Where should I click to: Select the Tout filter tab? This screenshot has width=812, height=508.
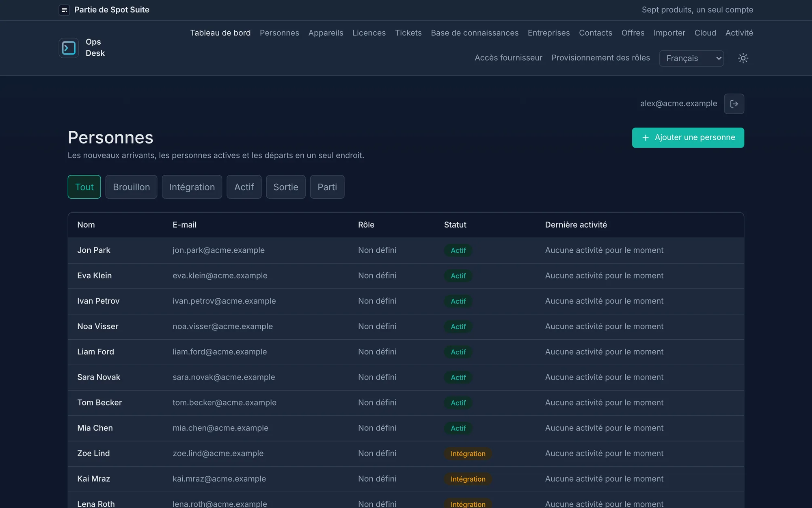coord(84,187)
